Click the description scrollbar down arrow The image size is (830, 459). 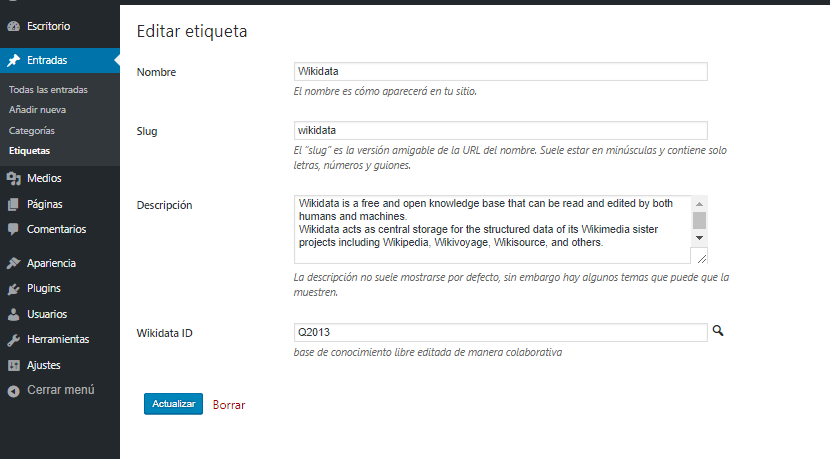(699, 238)
